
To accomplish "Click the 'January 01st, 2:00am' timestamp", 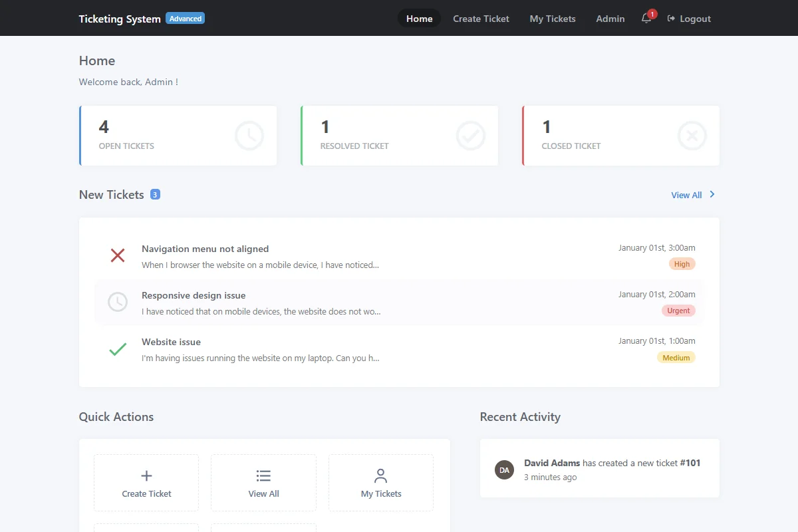I will point(657,294).
